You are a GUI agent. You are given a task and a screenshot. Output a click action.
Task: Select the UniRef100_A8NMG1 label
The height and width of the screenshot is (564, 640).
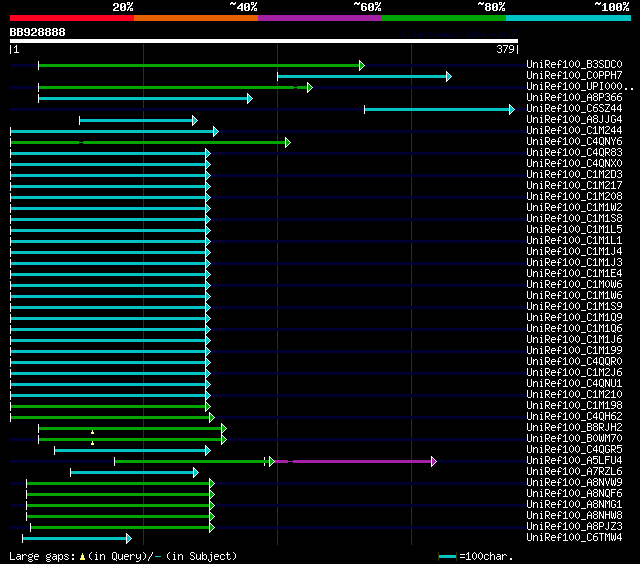point(574,505)
